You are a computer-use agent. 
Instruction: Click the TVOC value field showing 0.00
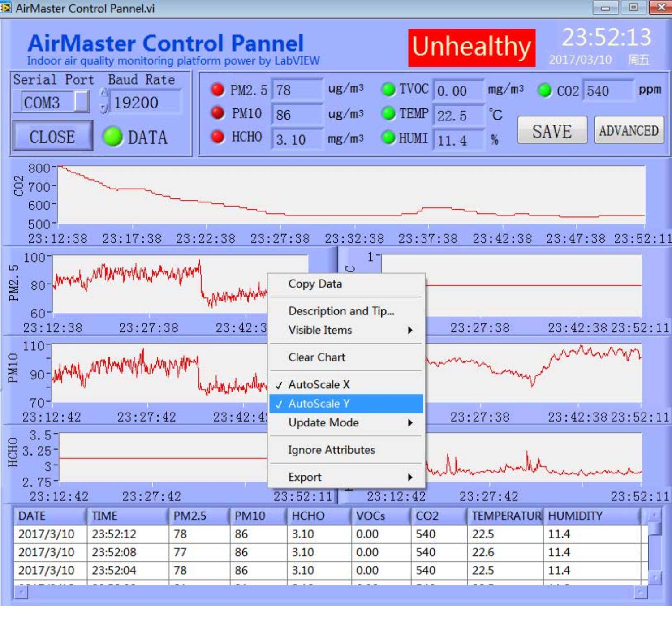click(x=458, y=91)
